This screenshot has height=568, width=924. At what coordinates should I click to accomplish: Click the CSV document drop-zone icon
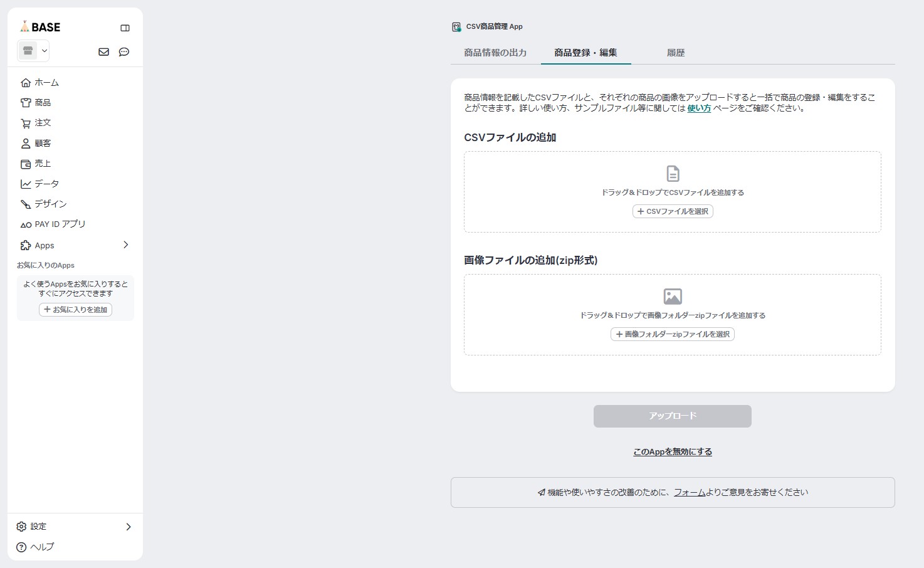(x=673, y=174)
